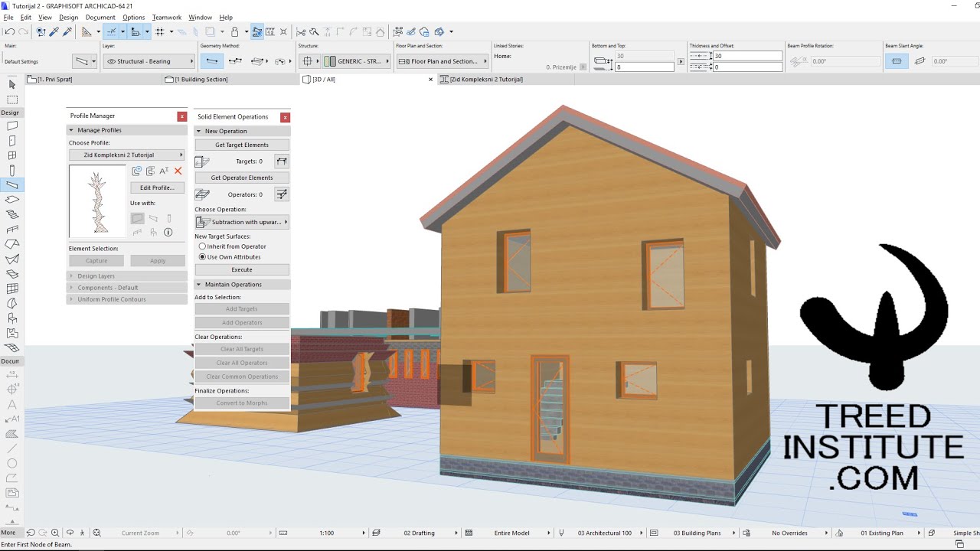Toggle Use with Column button
980x551 pixels.
pyautogui.click(x=168, y=218)
